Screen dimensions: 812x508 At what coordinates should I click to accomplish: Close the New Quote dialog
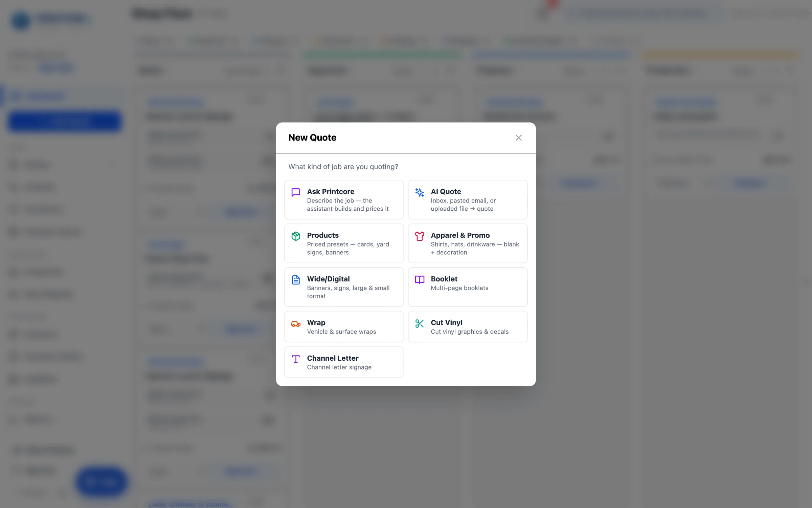pyautogui.click(x=518, y=137)
